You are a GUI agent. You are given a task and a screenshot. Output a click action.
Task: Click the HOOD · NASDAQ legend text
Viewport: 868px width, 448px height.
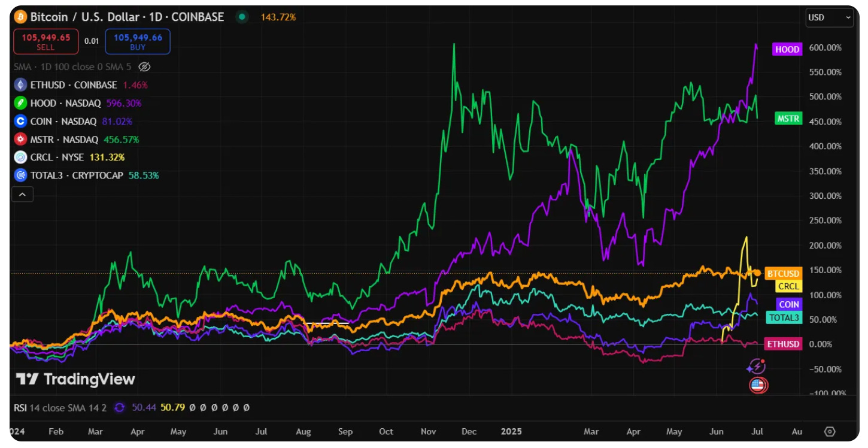[x=66, y=103]
